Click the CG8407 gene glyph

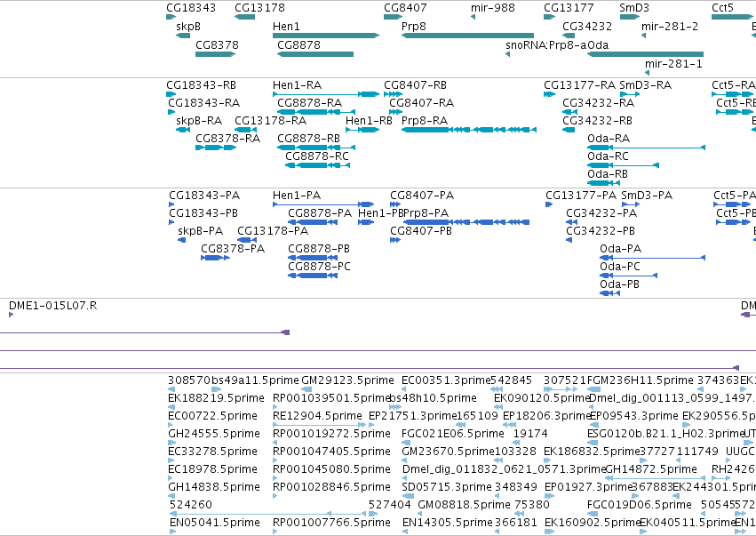tap(394, 17)
